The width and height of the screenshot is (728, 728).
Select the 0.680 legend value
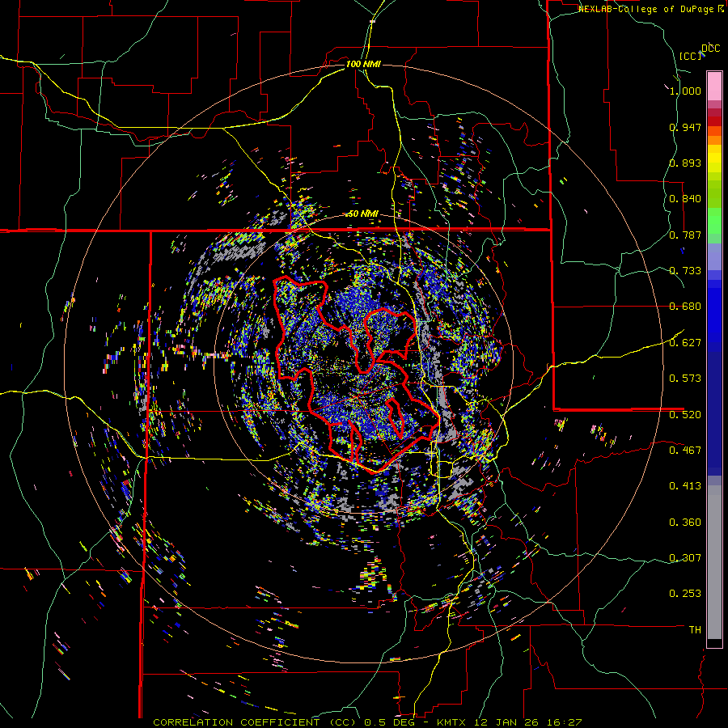click(x=685, y=307)
